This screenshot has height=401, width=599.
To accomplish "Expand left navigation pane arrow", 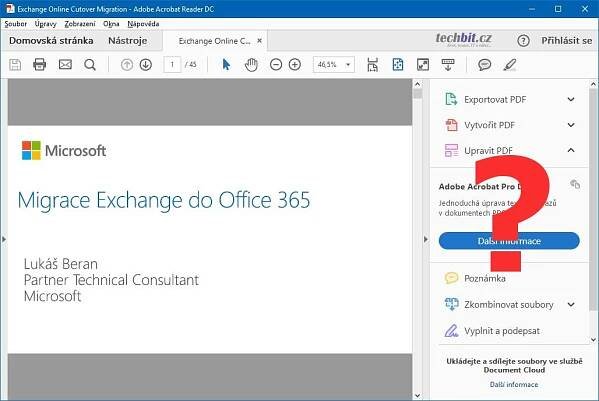I will point(4,239).
